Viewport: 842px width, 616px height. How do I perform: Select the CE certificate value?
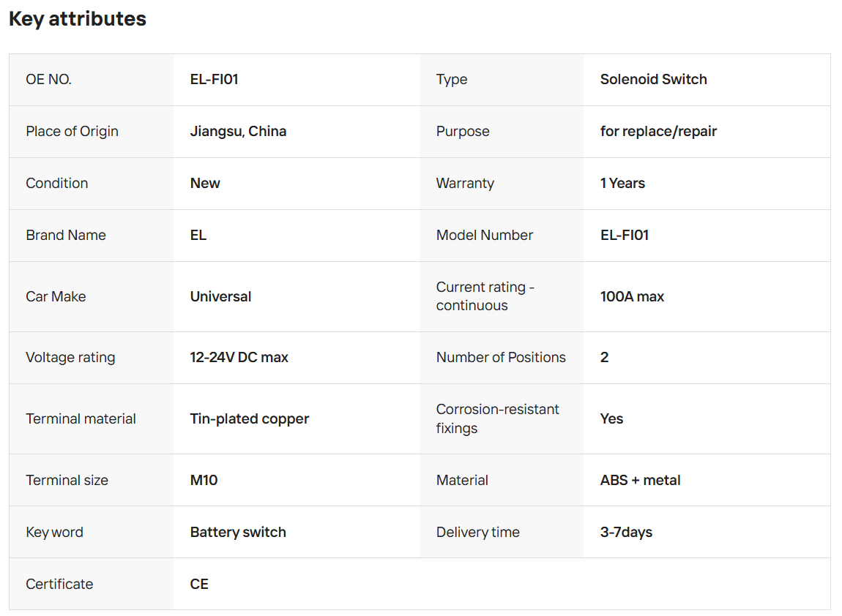coord(199,585)
